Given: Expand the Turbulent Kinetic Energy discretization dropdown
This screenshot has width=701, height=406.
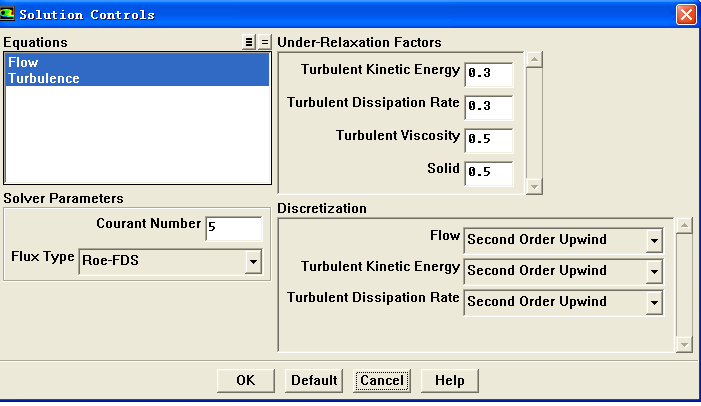Looking at the screenshot, I should (654, 271).
